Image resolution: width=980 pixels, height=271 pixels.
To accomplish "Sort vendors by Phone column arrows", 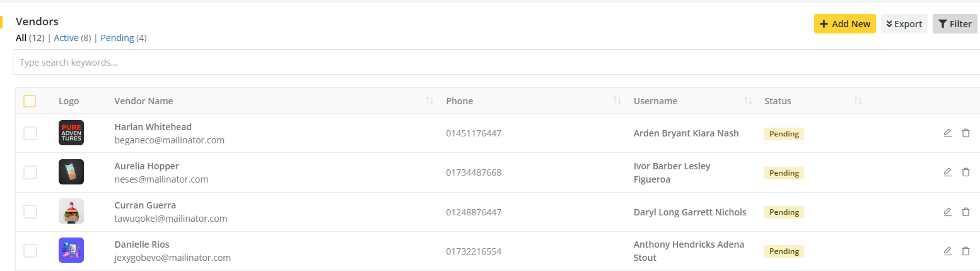I will pyautogui.click(x=617, y=101).
